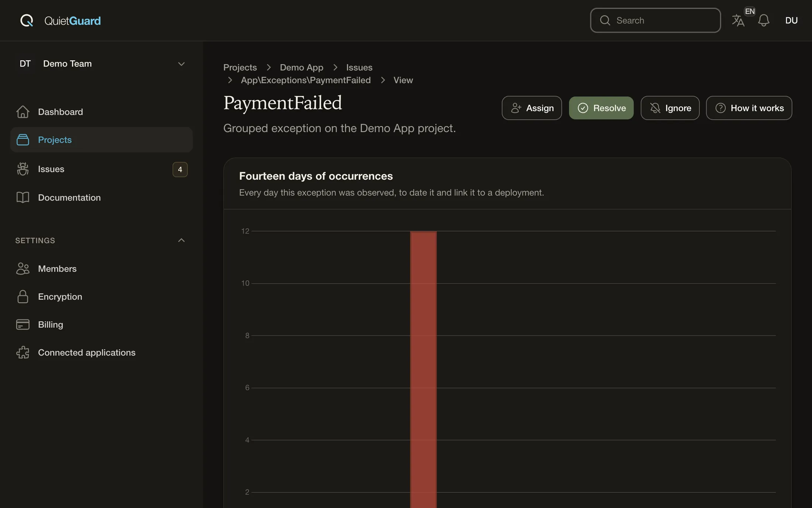This screenshot has width=812, height=508.
Task: Click the Issues bug icon
Action: (x=23, y=169)
